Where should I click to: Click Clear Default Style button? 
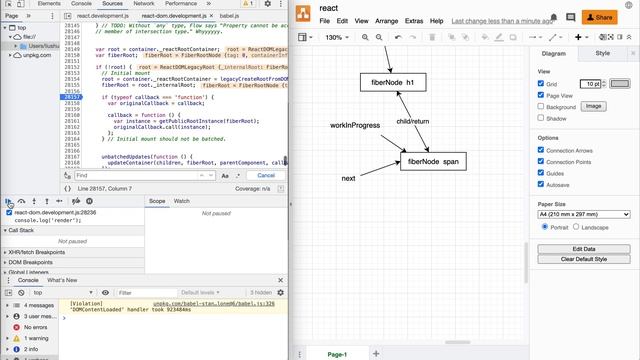tap(584, 259)
